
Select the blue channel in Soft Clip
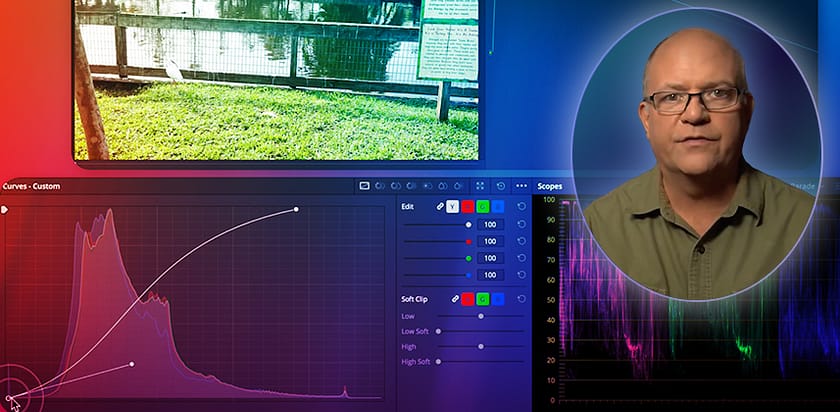click(x=498, y=299)
